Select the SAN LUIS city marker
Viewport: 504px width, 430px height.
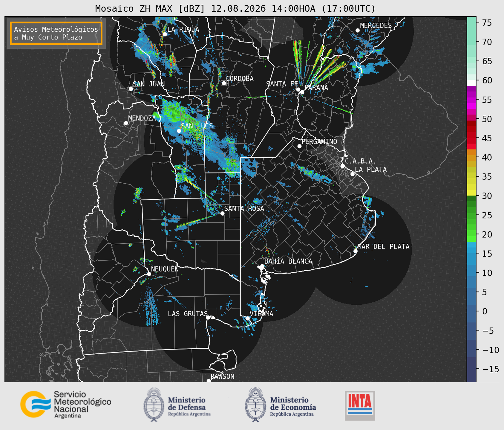click(179, 131)
